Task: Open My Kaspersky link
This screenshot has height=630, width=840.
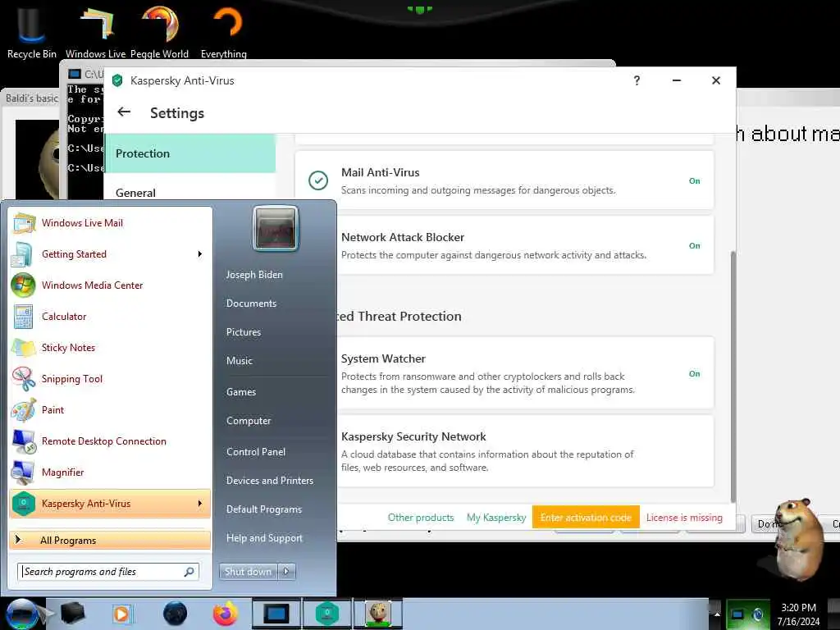Action: point(496,518)
